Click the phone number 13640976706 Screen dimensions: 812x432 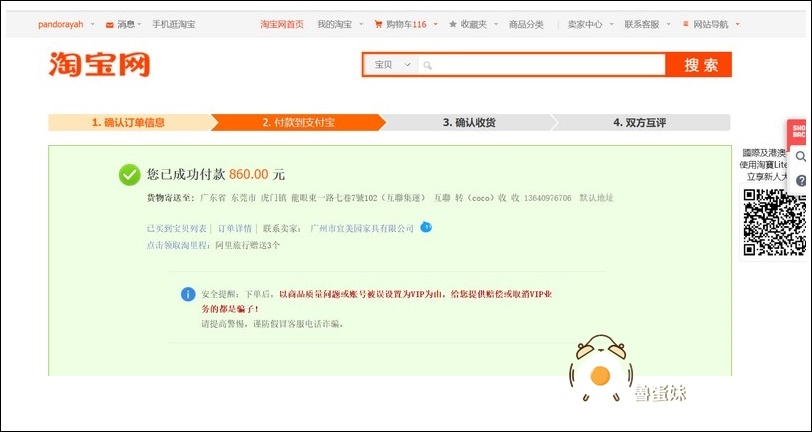548,198
